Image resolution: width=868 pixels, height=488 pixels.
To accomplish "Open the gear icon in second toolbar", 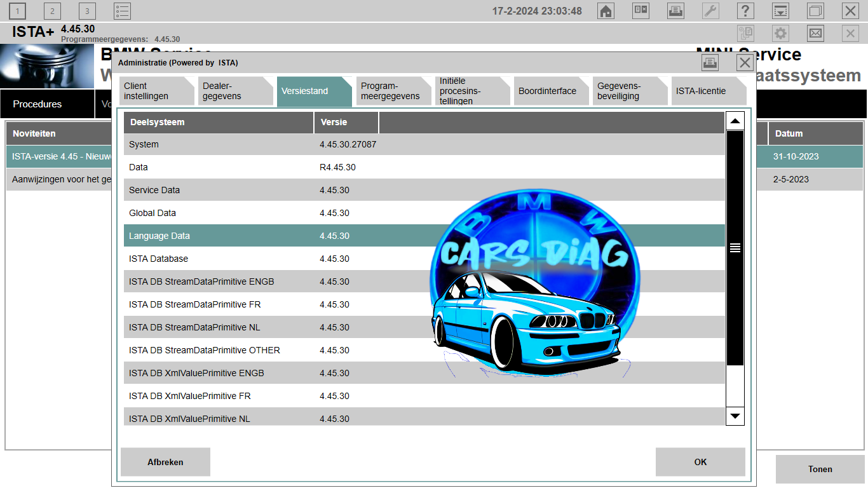I will point(780,34).
